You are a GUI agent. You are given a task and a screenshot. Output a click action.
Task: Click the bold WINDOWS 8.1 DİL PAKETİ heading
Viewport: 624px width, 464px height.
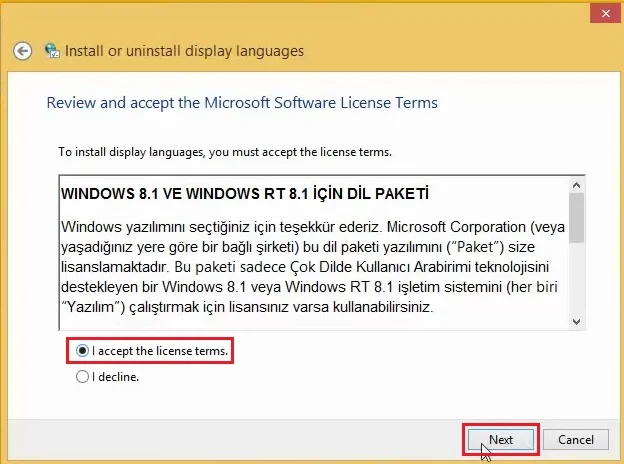pos(245,194)
